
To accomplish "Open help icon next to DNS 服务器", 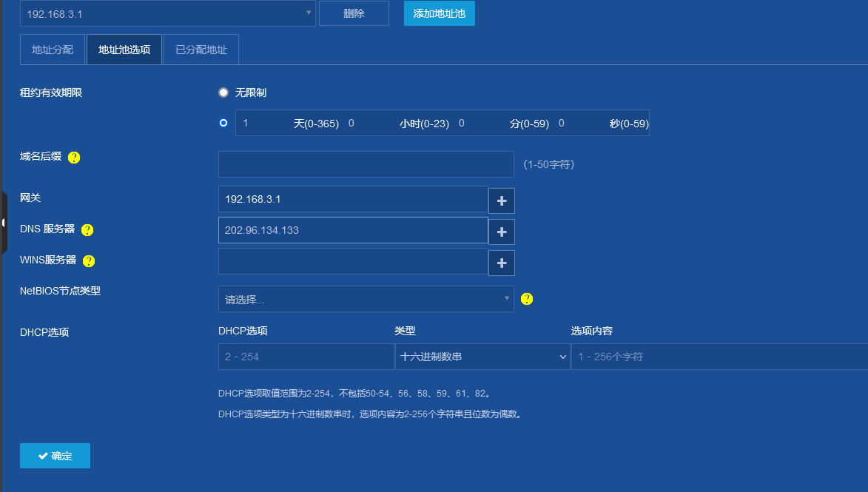I will point(87,229).
